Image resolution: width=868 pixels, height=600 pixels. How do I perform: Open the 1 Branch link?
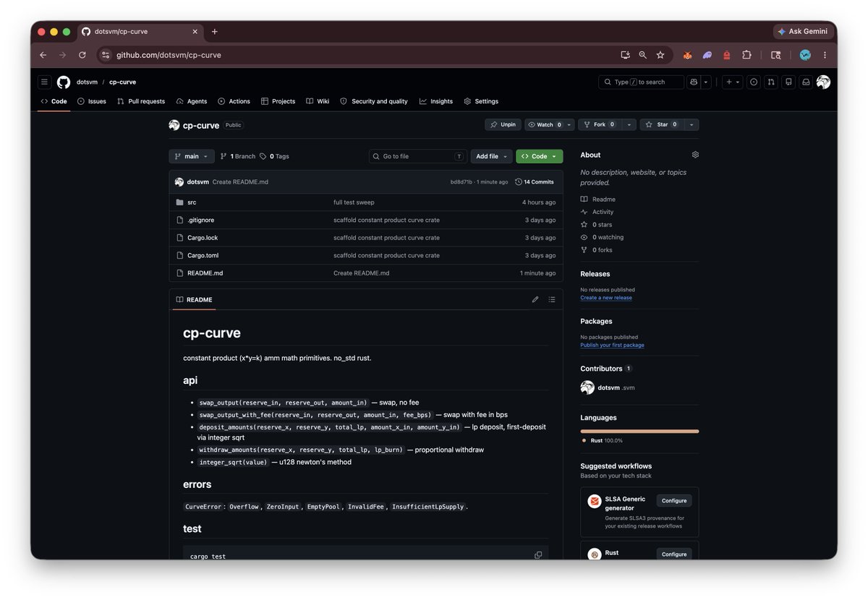[238, 156]
